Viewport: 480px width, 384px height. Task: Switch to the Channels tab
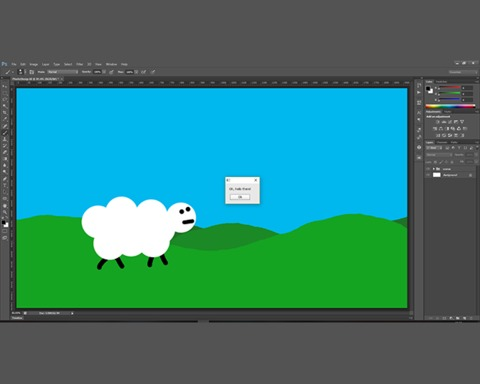pyautogui.click(x=442, y=142)
